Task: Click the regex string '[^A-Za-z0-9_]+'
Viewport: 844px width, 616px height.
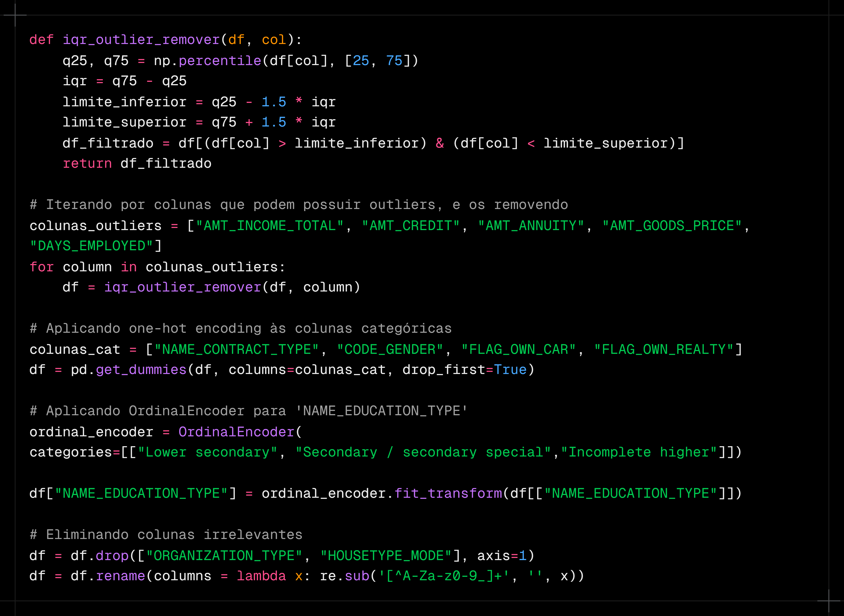Action: pos(444,576)
